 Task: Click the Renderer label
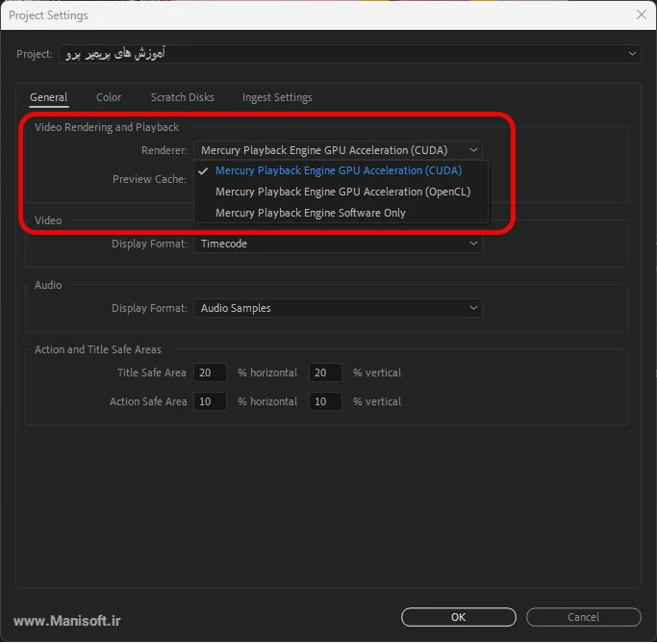coord(164,150)
